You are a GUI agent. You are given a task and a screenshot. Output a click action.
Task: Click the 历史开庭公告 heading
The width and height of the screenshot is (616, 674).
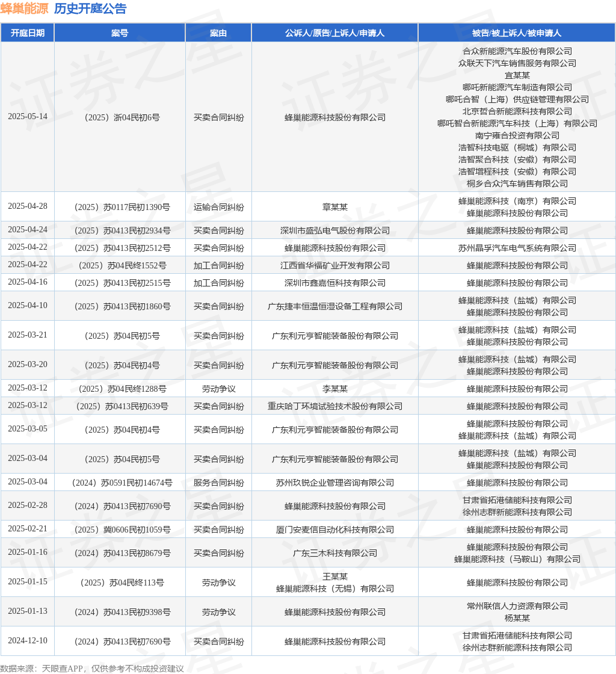(x=90, y=8)
